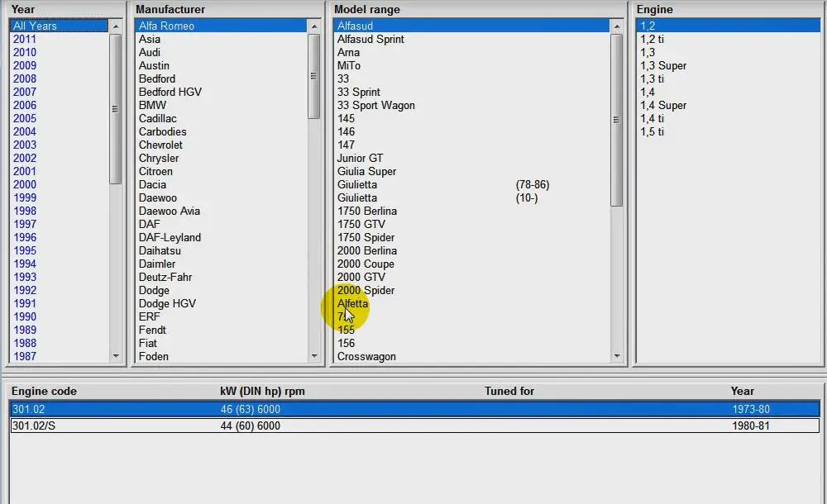Pick Fiat from Manufacturer list
Image resolution: width=827 pixels, height=504 pixels.
click(148, 343)
